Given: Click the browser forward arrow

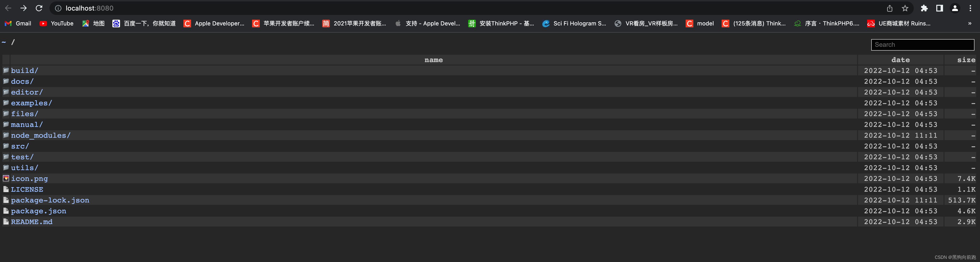Looking at the screenshot, I should pyautogui.click(x=24, y=8).
